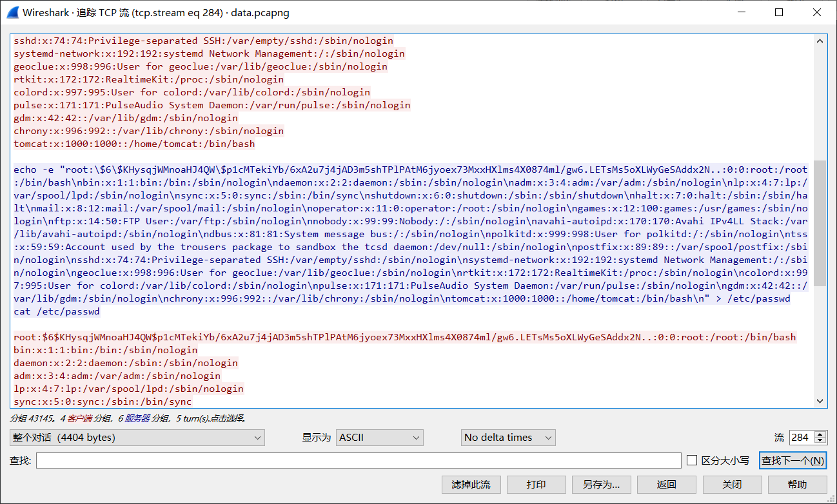The height and width of the screenshot is (504, 837).
Task: Click the vertical scrollbar down arrow
Action: pos(820,400)
